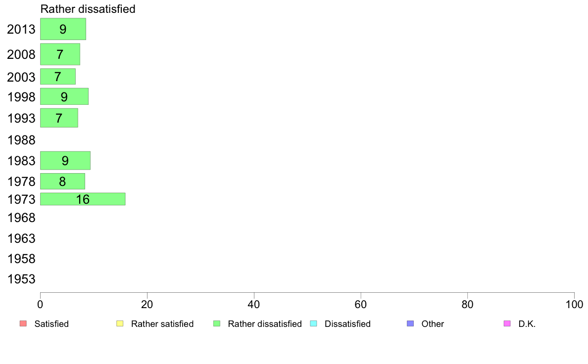588x364 pixels.
Task: Click the 40 tick label on the axis
Action: point(254,304)
